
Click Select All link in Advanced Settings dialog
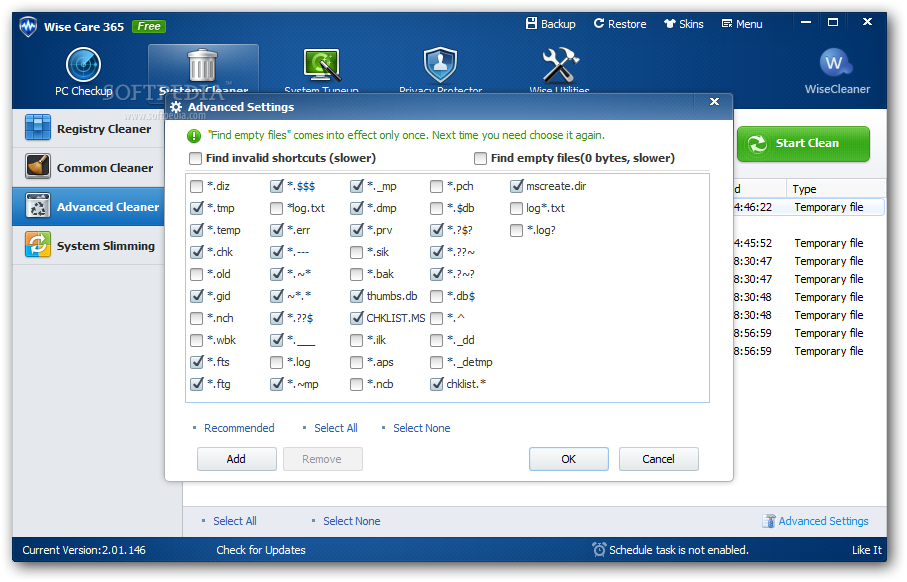click(x=335, y=428)
